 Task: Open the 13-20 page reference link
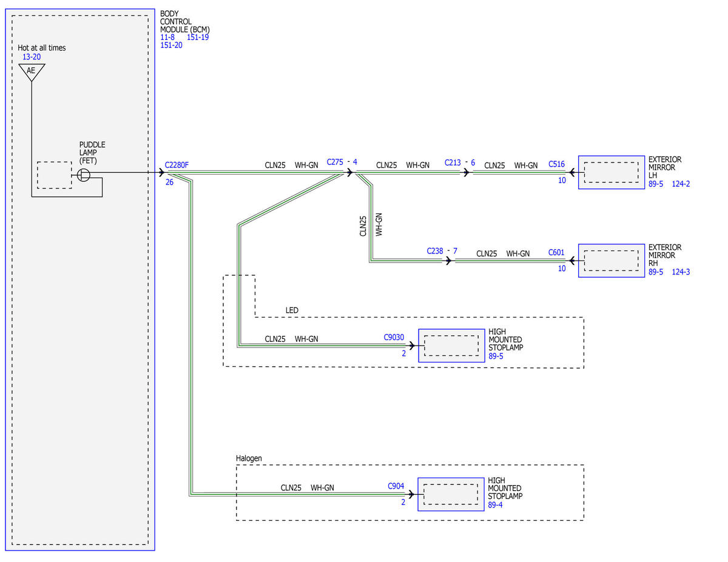pos(32,57)
